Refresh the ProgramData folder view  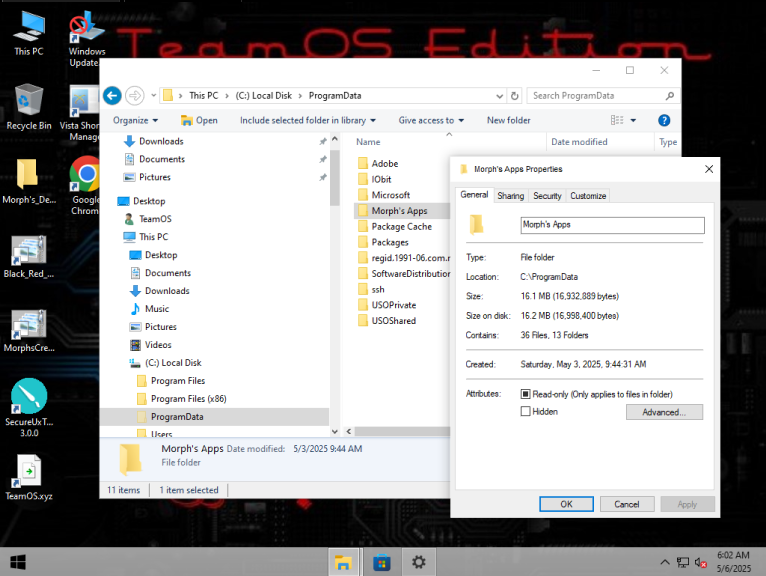pos(514,96)
